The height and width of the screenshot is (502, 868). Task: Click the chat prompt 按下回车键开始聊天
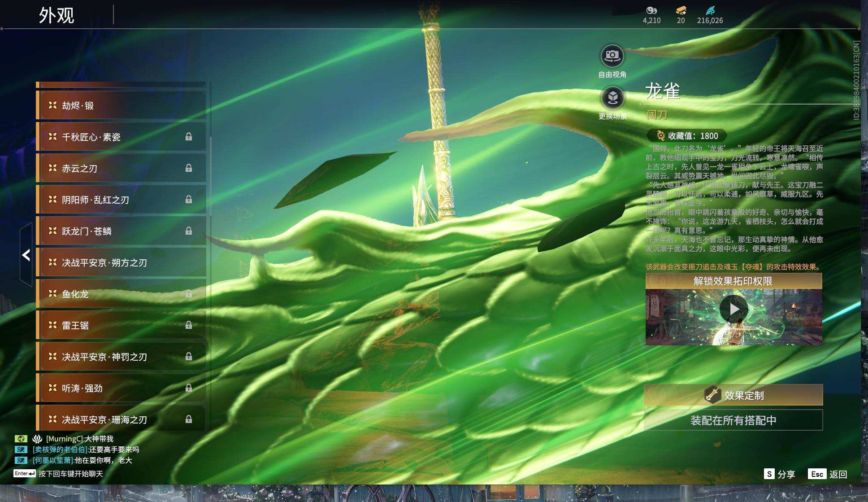[x=71, y=474]
